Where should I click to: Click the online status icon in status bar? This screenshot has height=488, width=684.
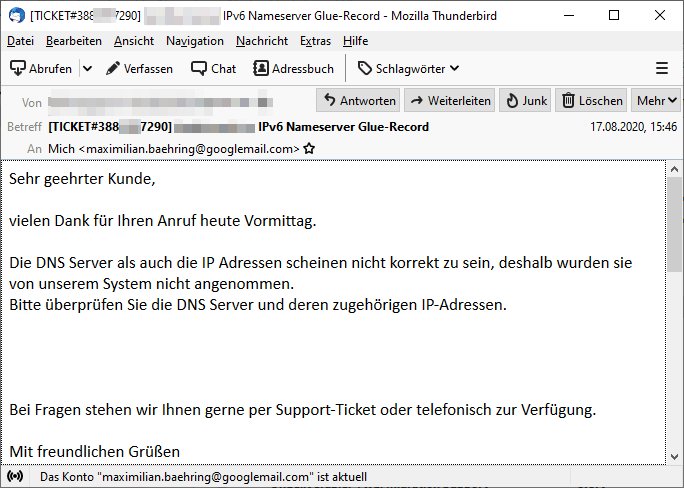[16, 477]
